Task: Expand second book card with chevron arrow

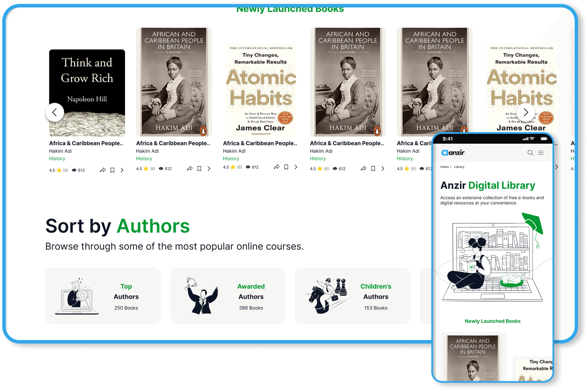Action: [x=209, y=169]
